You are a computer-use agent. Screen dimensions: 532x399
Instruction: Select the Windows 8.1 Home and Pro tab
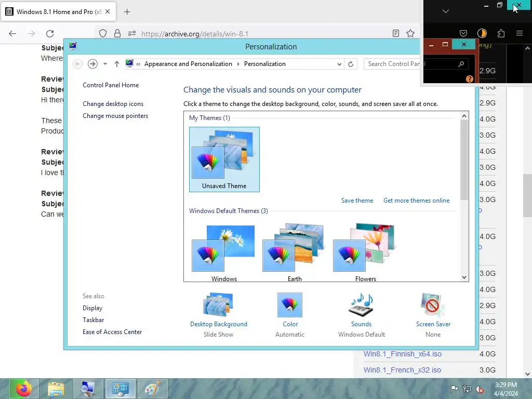click(58, 11)
